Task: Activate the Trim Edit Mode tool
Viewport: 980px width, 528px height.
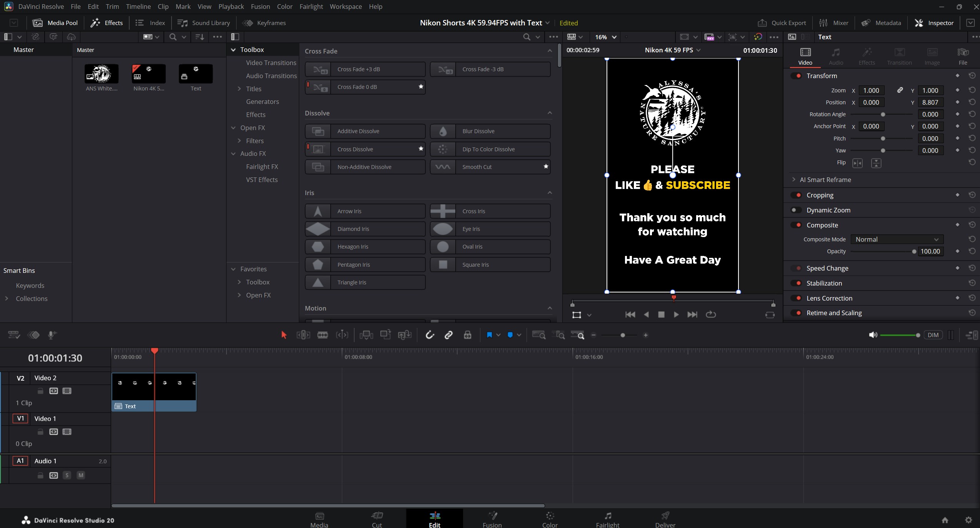Action: 303,335
